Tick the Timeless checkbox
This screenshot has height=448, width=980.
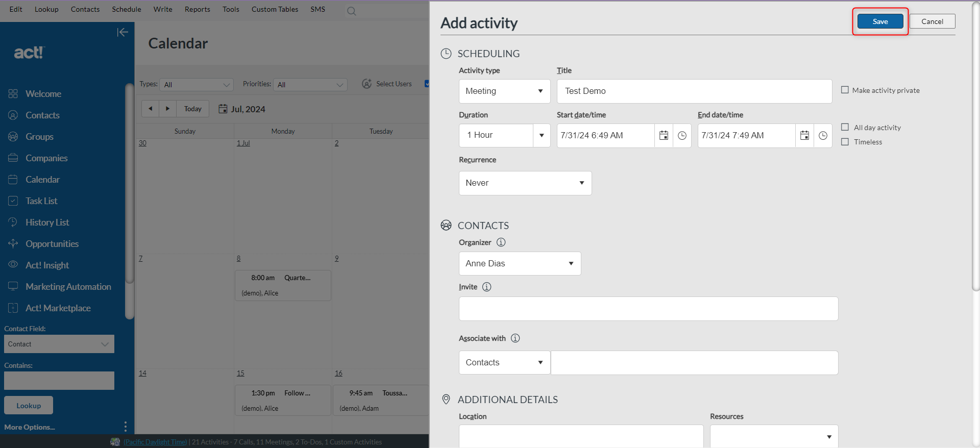[x=845, y=142]
